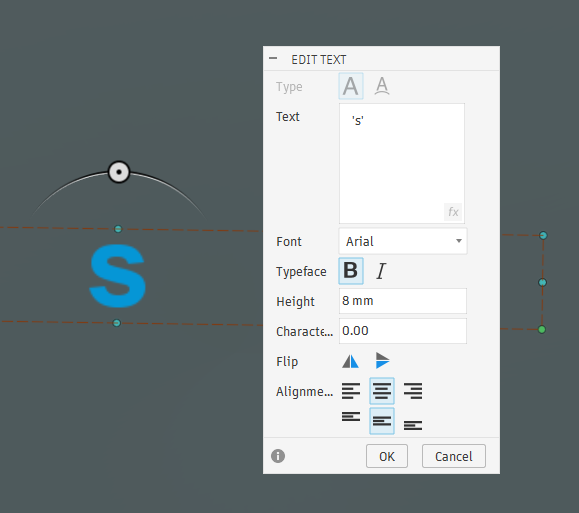The height and width of the screenshot is (513, 579).
Task: Align text right horizontally
Action: coord(413,391)
